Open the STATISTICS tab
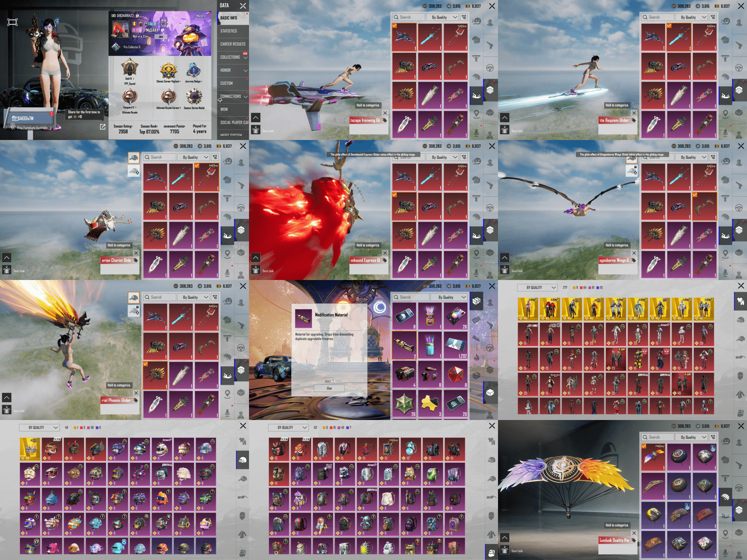The width and height of the screenshot is (747, 560). 233,31
